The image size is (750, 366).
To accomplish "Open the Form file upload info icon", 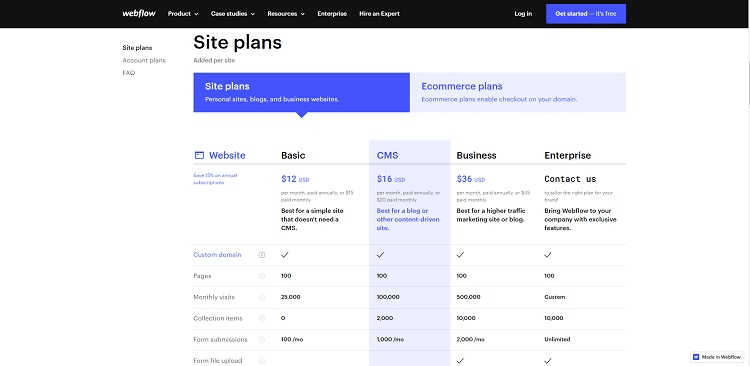I will pyautogui.click(x=262, y=361).
